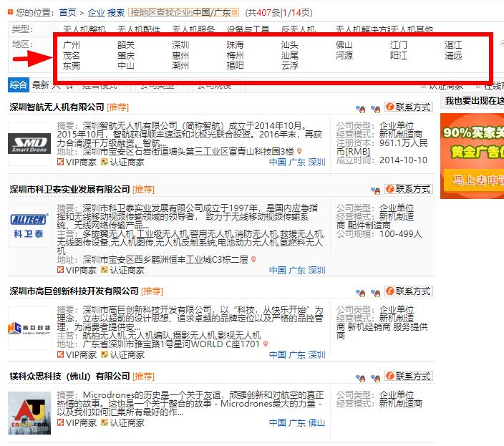Click the VIP商家 badge under 深圳智航无人机

tap(77, 163)
